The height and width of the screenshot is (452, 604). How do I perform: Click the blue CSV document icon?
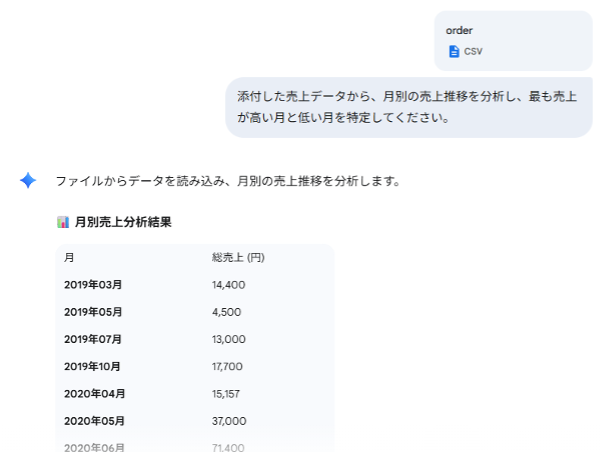(454, 51)
